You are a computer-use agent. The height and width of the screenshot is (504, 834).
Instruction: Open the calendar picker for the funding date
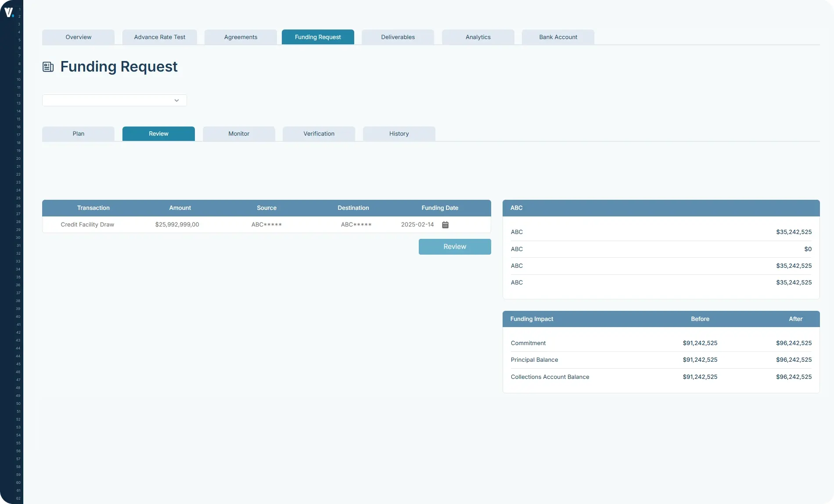(445, 224)
